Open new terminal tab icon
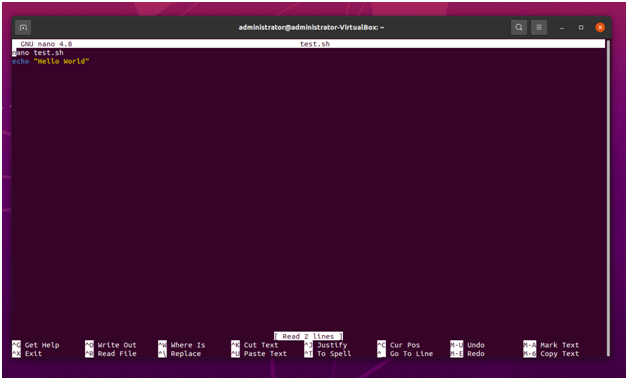The width and height of the screenshot is (628, 380). pyautogui.click(x=23, y=28)
